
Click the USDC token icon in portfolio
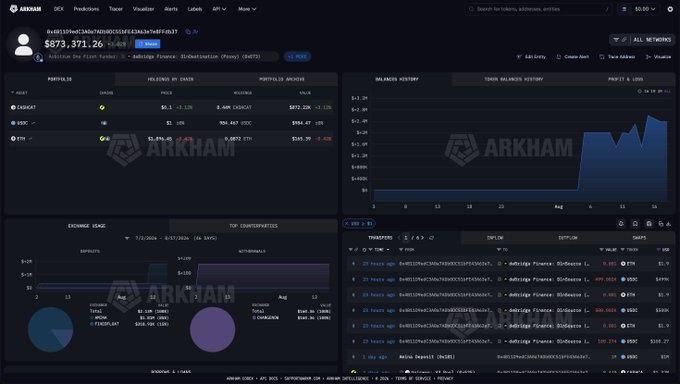pyautogui.click(x=13, y=123)
